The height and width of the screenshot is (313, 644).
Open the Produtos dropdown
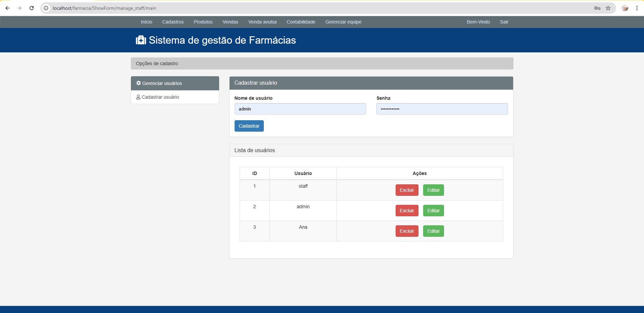(203, 21)
